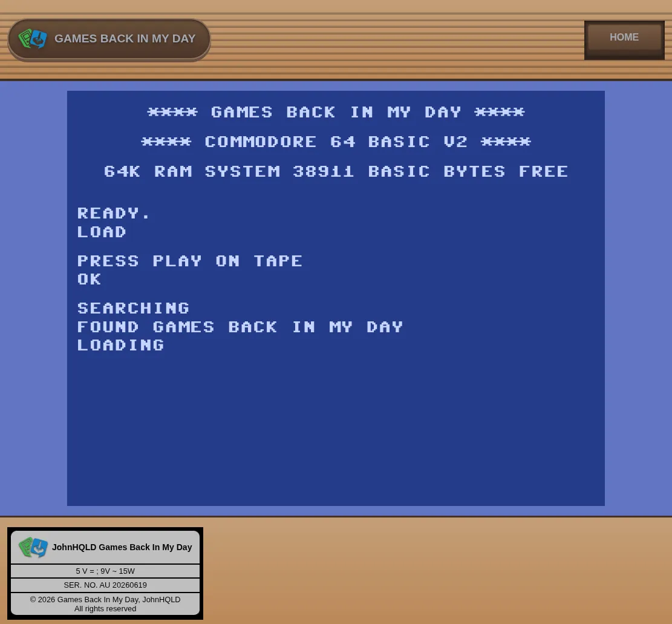Image resolution: width=672 pixels, height=624 pixels.
Task: Click the 'READY.' line on the C64 screen
Action: click(114, 213)
